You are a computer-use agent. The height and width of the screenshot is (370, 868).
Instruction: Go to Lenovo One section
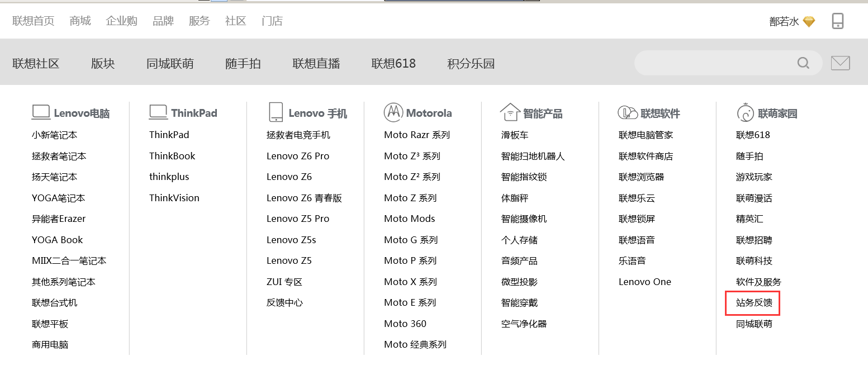[x=645, y=282]
